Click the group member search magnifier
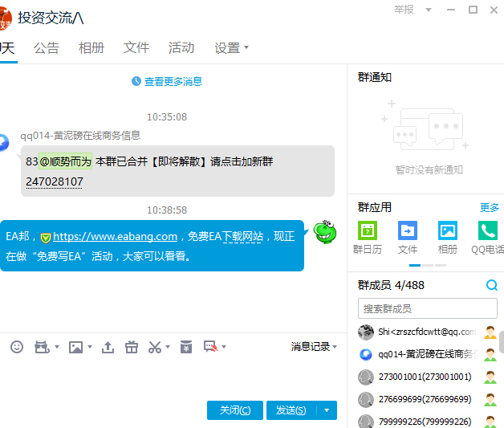 click(x=492, y=285)
